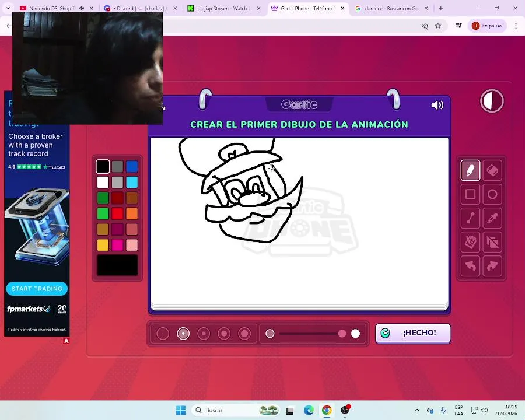Click the large current-color preview box
The width and height of the screenshot is (525, 420).
click(x=117, y=265)
